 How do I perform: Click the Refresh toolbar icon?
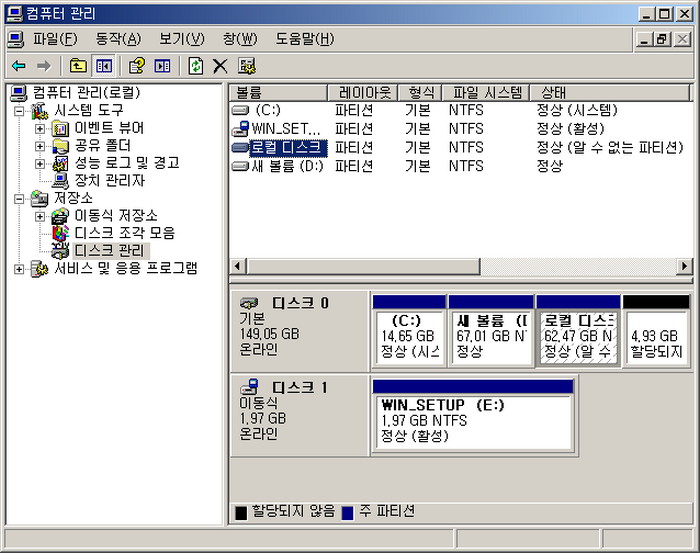[x=196, y=66]
